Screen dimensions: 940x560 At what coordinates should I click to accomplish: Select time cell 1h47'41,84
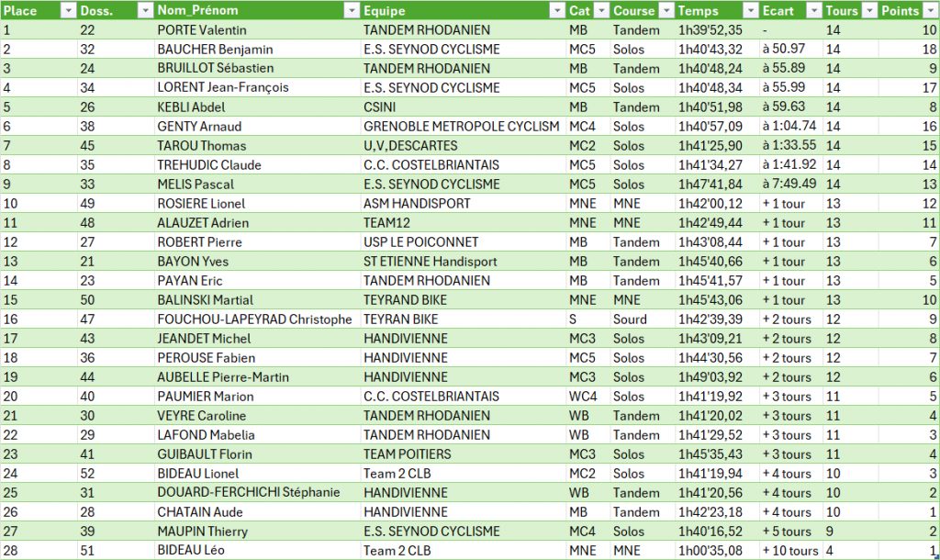point(717,185)
